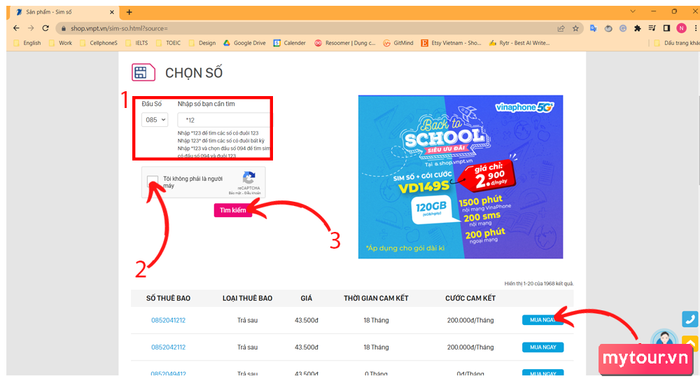Click MUA NGAY for number 0852042112

coord(543,347)
